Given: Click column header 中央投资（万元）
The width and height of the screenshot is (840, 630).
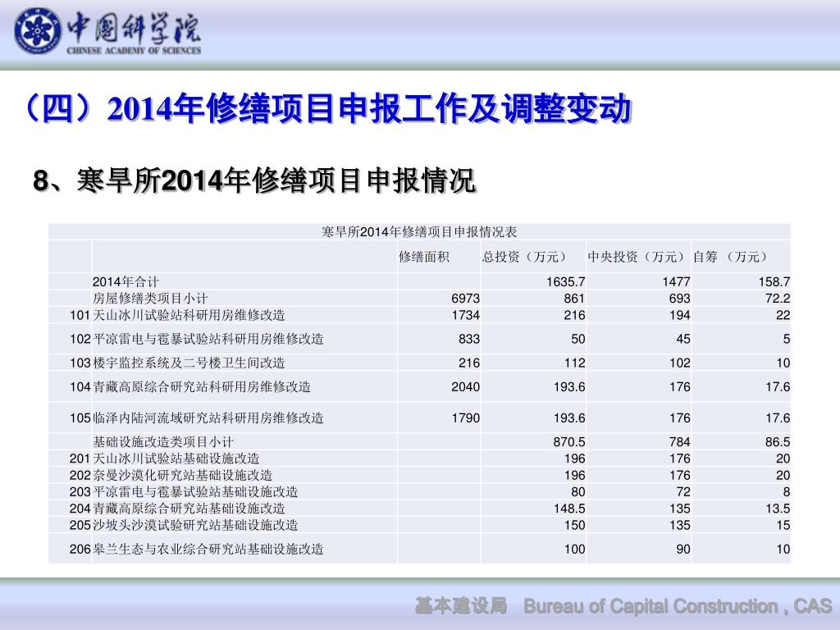Looking at the screenshot, I should 637,257.
